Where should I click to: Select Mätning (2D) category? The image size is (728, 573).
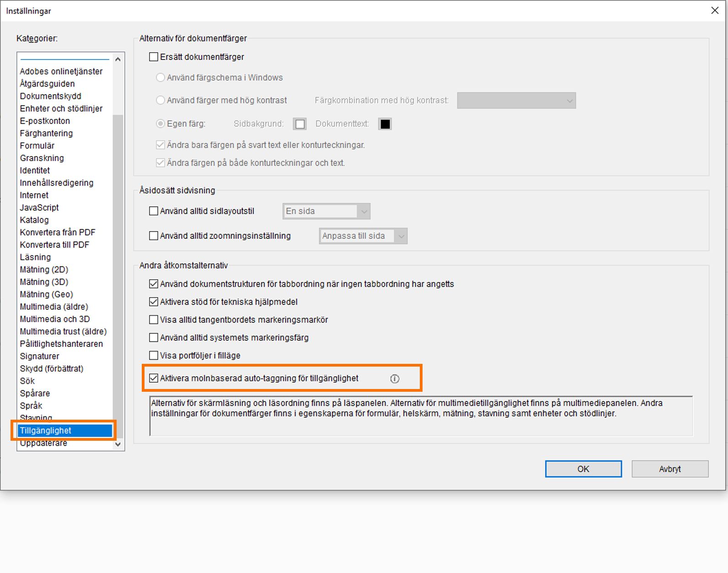[44, 270]
